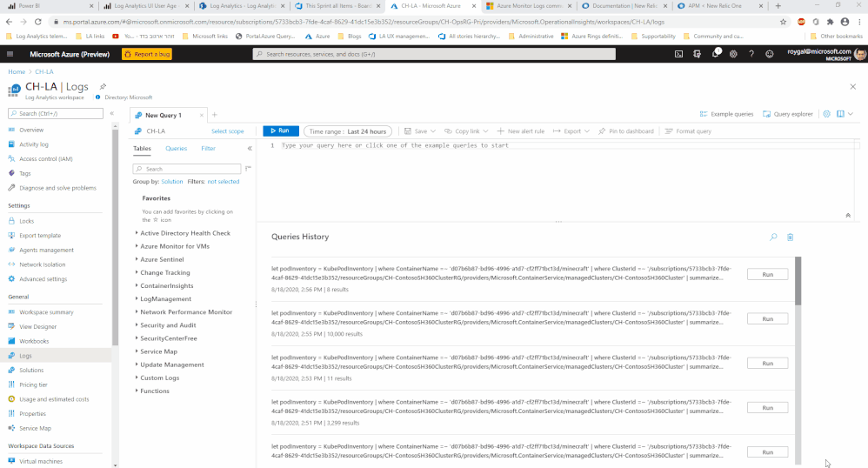Screen dimensions: 868x468
Task: Collapse the left resource menu
Action: [x=112, y=113]
